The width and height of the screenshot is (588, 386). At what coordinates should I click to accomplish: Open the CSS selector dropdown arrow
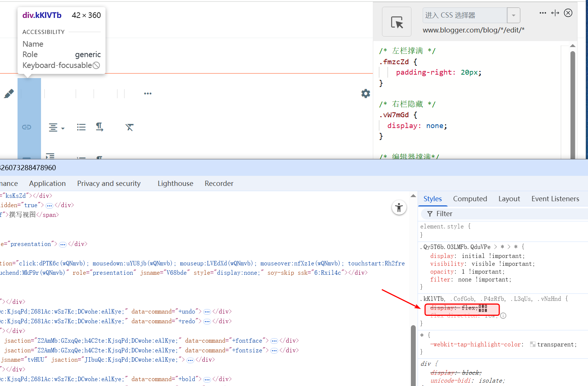click(513, 16)
